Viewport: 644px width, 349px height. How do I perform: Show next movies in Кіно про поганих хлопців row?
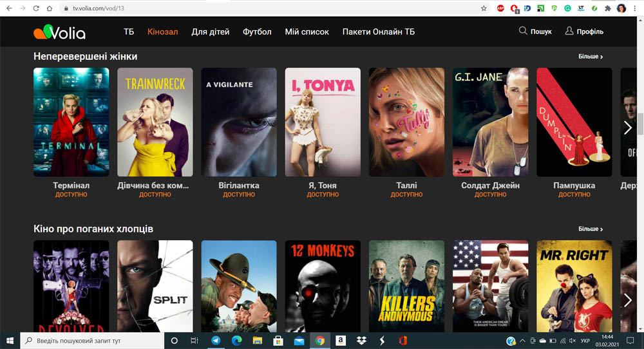click(x=627, y=300)
